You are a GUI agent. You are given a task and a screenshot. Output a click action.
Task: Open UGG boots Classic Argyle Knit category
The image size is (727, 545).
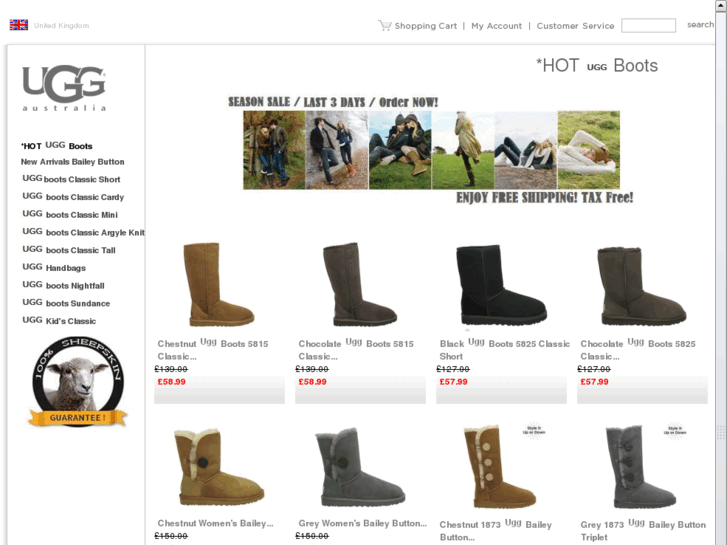pos(83,232)
